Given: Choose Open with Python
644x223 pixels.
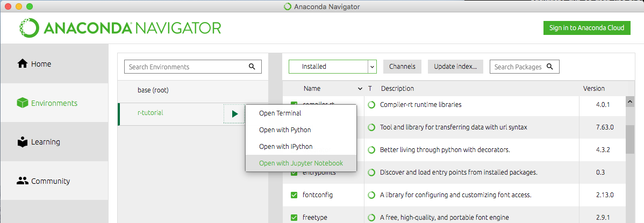Looking at the screenshot, I should click(x=301, y=130).
